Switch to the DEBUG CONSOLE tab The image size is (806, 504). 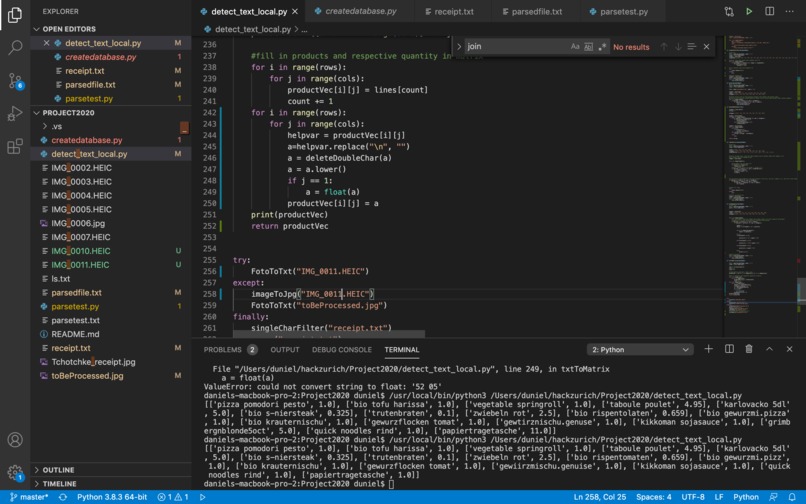(342, 350)
